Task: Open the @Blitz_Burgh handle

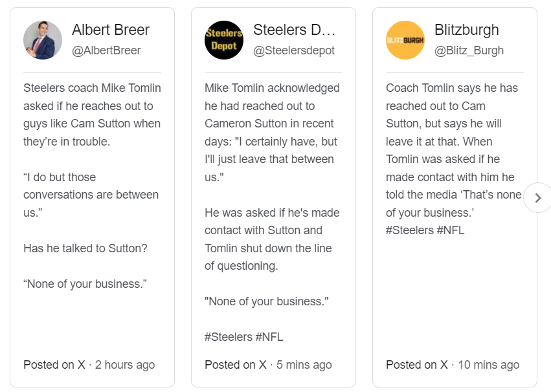Action: click(469, 50)
